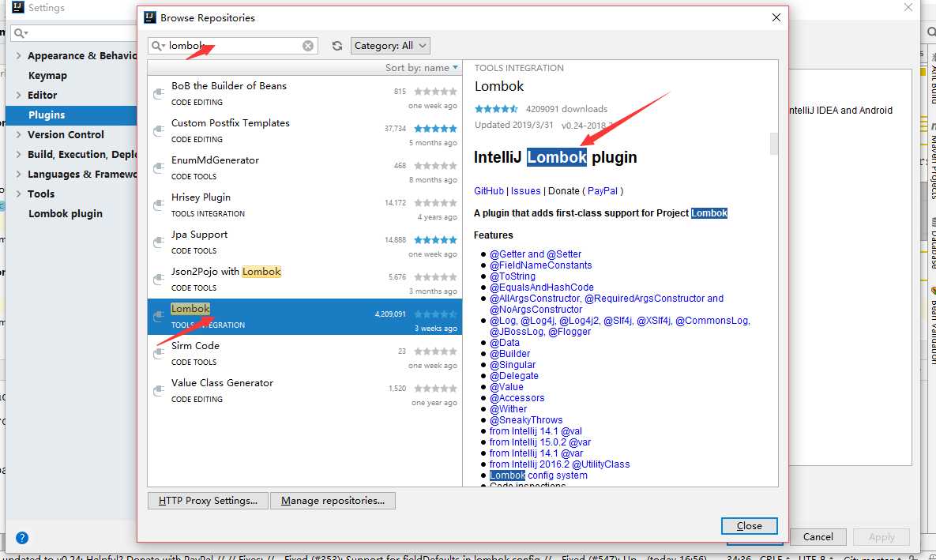Open @Data feature link
This screenshot has height=560, width=936.
click(x=505, y=343)
